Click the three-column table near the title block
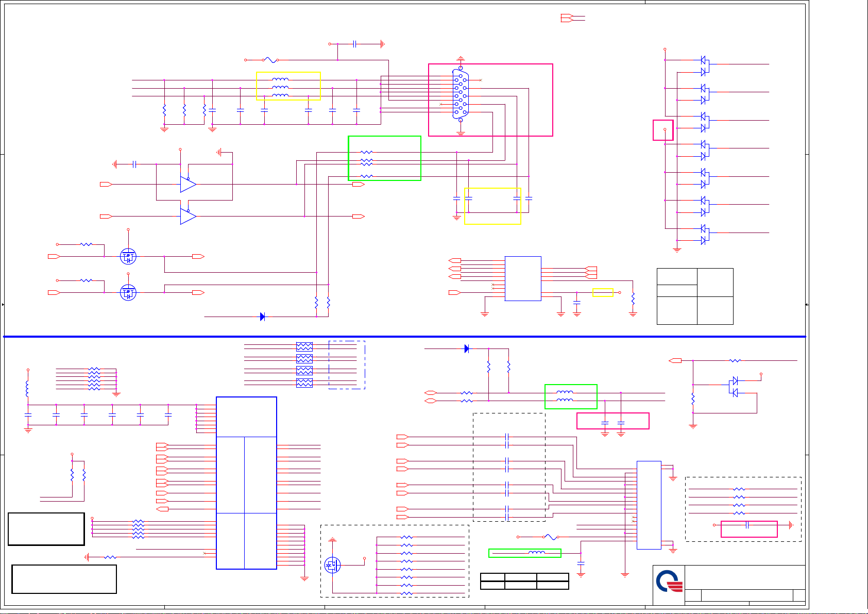This screenshot has width=868, height=614. click(524, 581)
